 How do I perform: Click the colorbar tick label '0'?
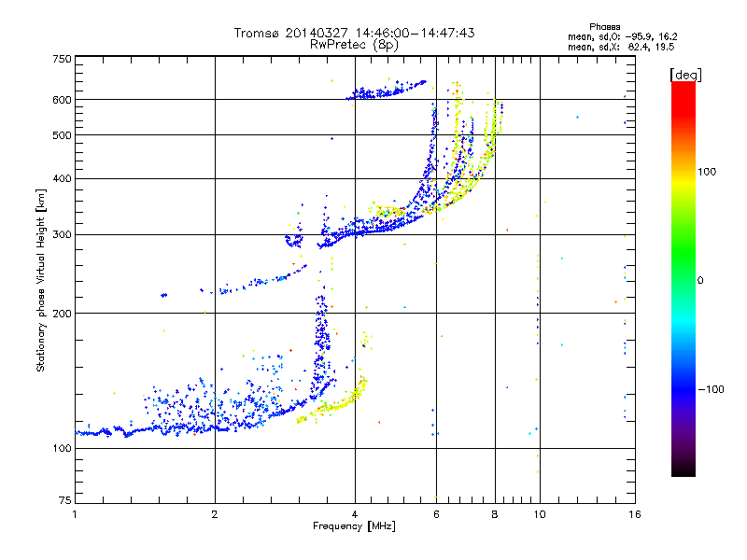pyautogui.click(x=700, y=281)
